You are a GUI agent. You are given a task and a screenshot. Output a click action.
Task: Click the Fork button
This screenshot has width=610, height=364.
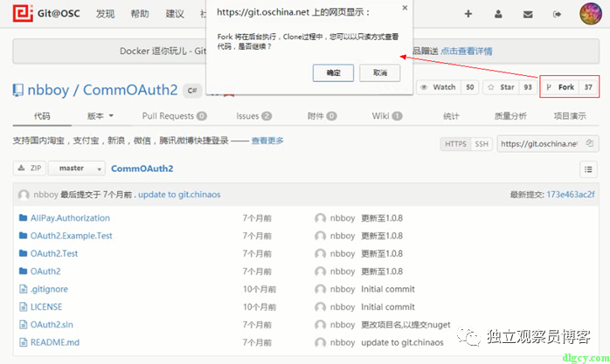click(x=560, y=87)
